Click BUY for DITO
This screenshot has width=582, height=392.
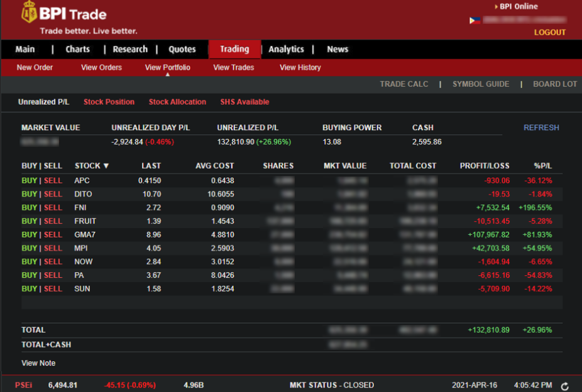[x=30, y=194]
